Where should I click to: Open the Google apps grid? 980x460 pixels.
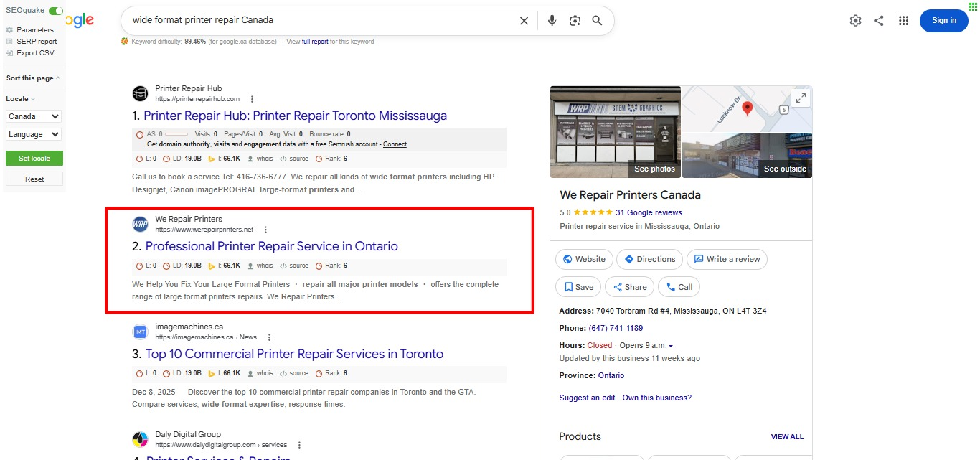click(904, 21)
